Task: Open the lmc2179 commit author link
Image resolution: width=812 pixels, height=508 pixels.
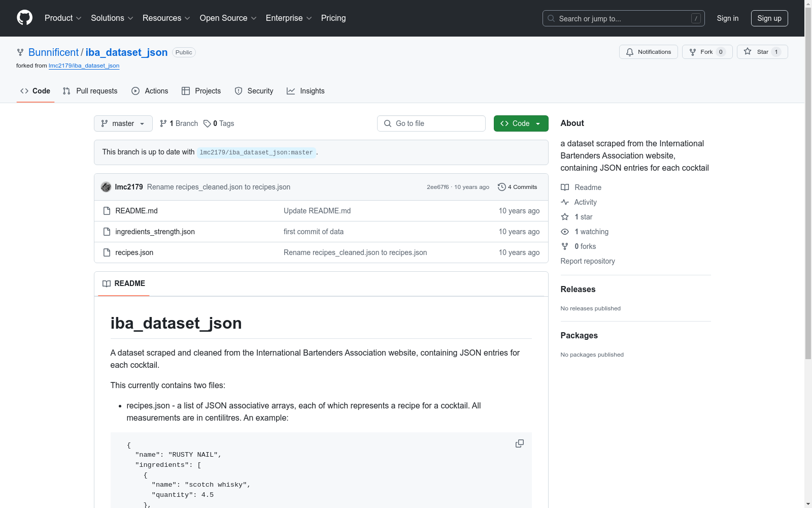Action: coord(129,187)
